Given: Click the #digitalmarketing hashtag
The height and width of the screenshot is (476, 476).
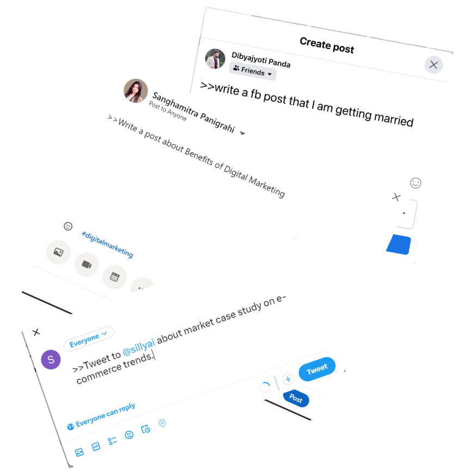Looking at the screenshot, I should click(x=107, y=244).
